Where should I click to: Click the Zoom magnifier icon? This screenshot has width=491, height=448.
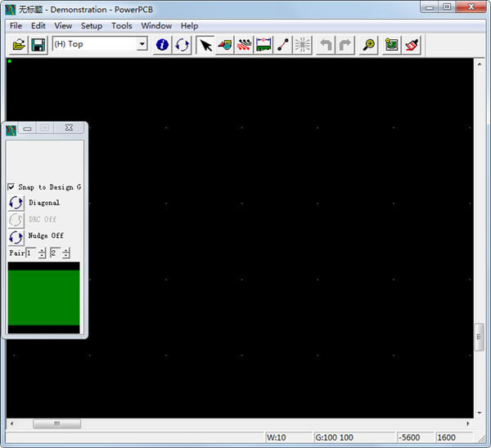[x=369, y=44]
